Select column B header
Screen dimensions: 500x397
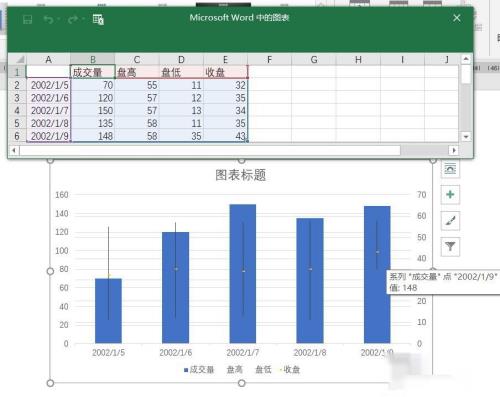[x=93, y=60]
